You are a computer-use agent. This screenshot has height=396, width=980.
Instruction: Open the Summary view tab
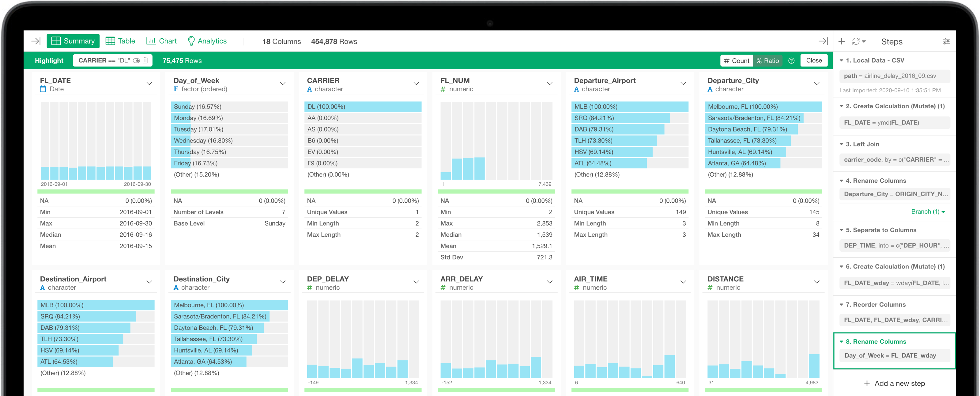pyautogui.click(x=73, y=41)
